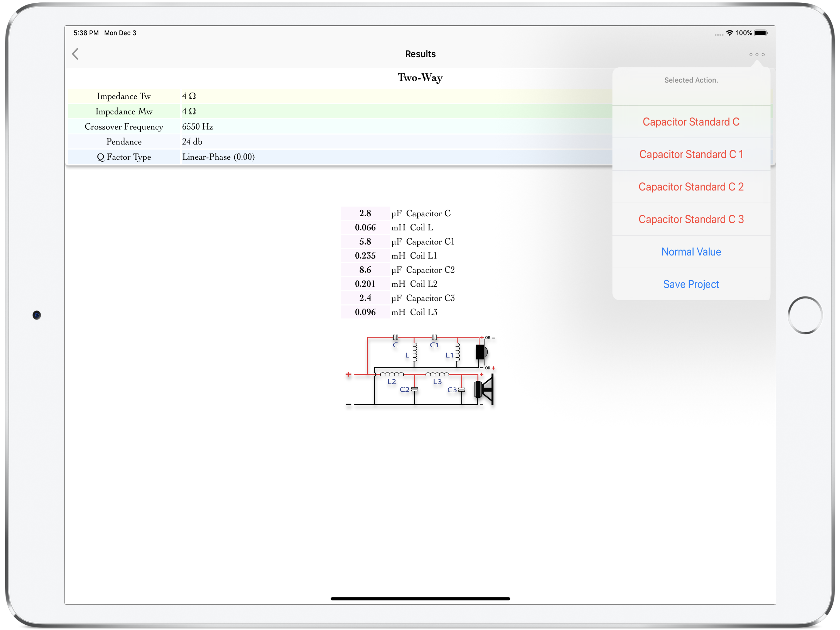Tap the woofer speaker icon in schematic

tap(484, 389)
